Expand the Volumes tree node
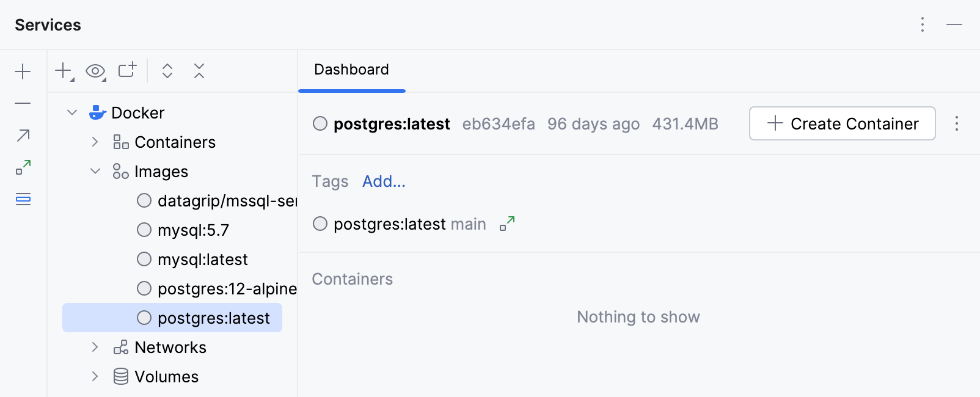980x397 pixels. click(x=95, y=376)
